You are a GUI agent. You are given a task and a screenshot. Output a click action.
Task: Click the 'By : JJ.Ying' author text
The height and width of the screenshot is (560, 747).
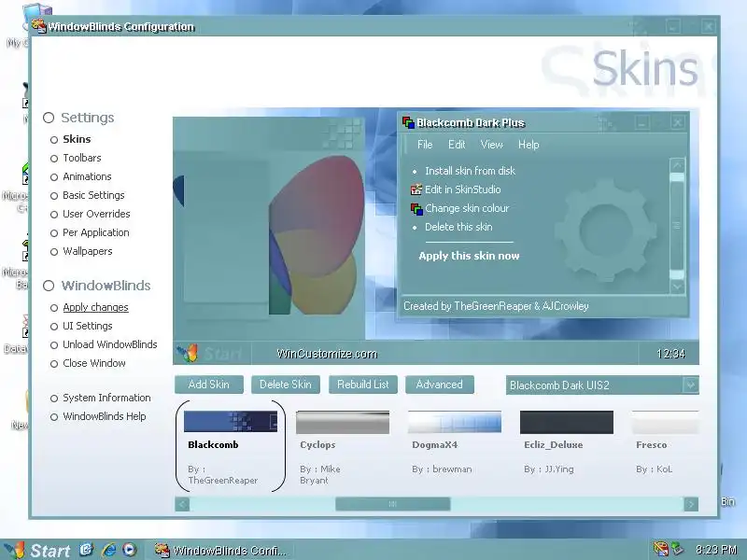click(549, 469)
